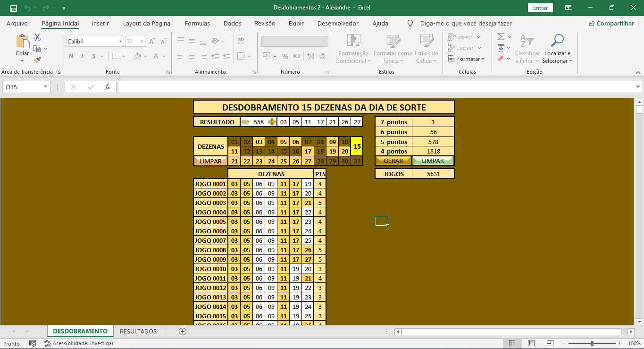Viewport: 644px width, 349px height.
Task: Click the Compartilhar button
Action: click(x=612, y=23)
